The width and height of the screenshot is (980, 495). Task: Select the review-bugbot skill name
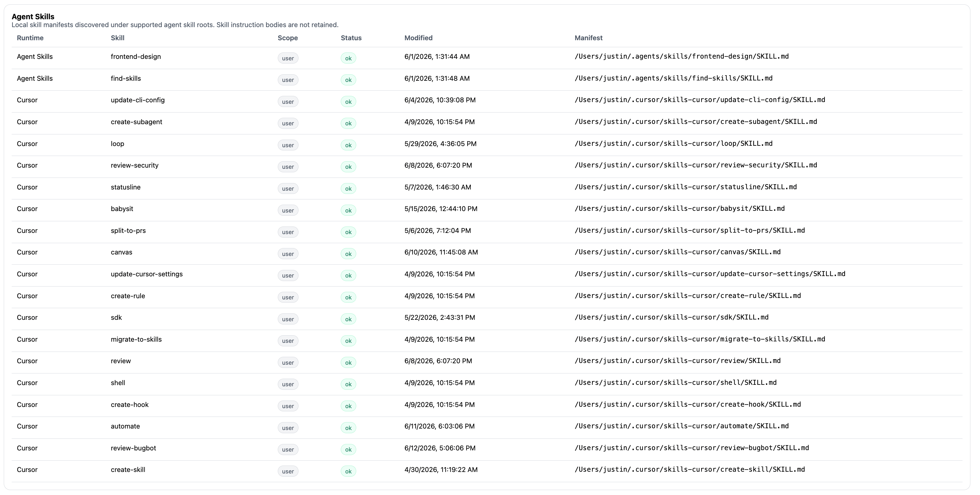tap(134, 448)
